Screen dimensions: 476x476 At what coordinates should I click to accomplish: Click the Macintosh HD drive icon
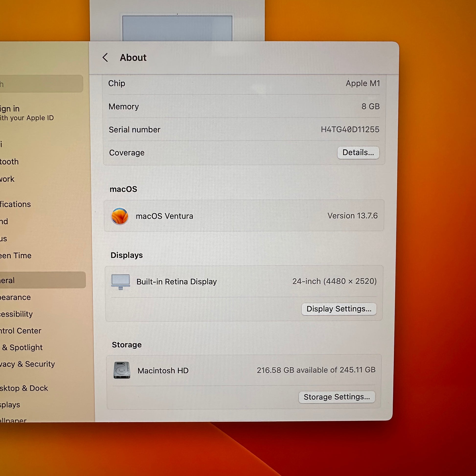pyautogui.click(x=122, y=370)
